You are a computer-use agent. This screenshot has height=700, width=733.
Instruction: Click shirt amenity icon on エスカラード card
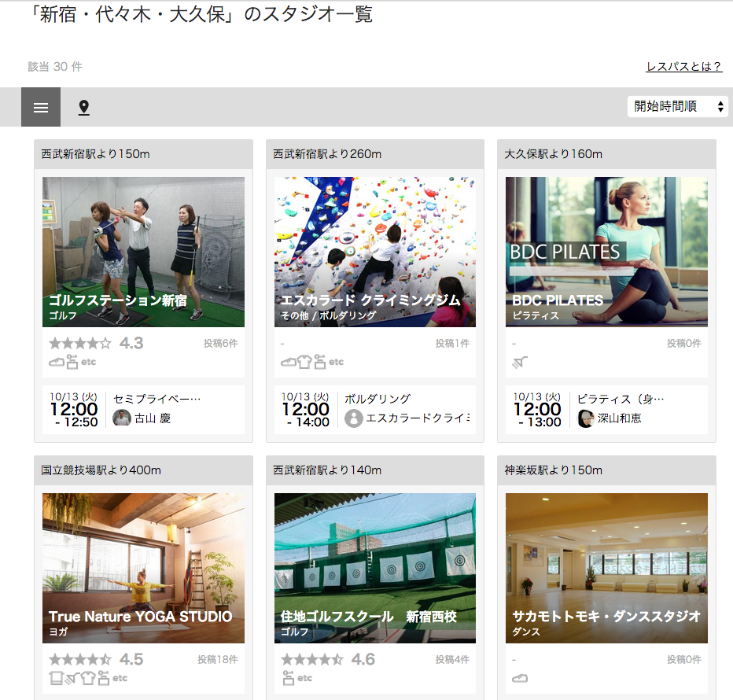304,362
